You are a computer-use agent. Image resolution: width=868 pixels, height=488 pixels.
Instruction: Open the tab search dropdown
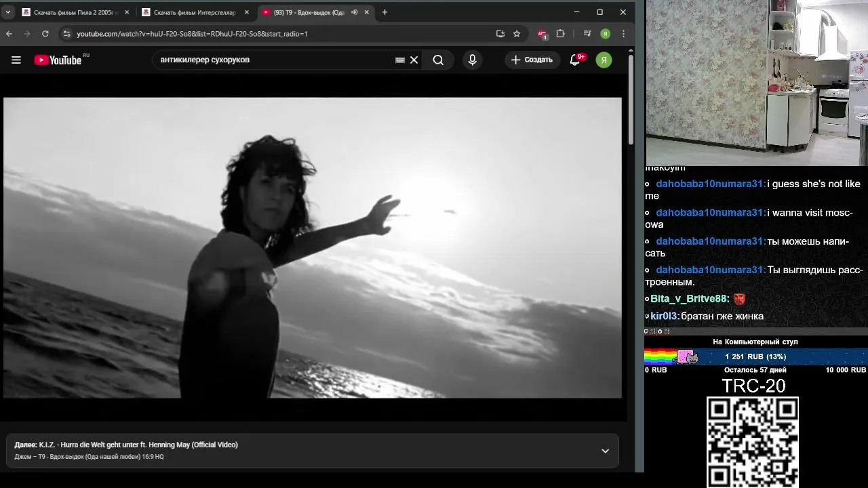(x=8, y=12)
